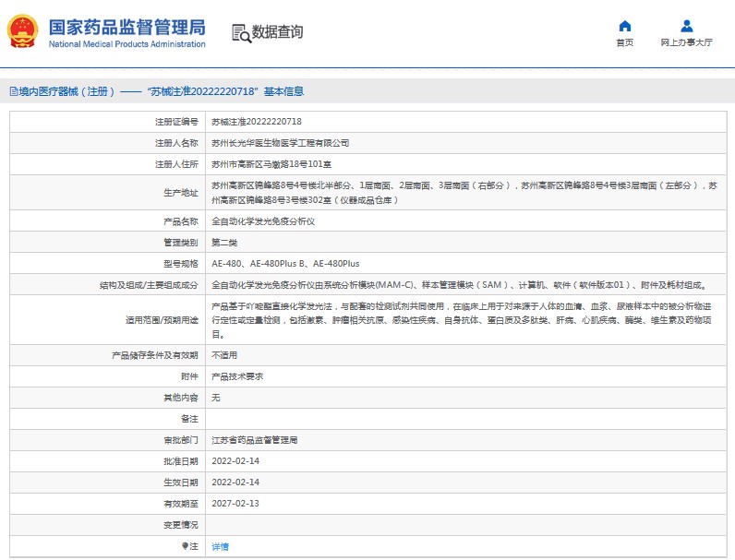This screenshot has height=560, width=735.
Task: Click the 管理类别 label
Action: click(x=181, y=243)
